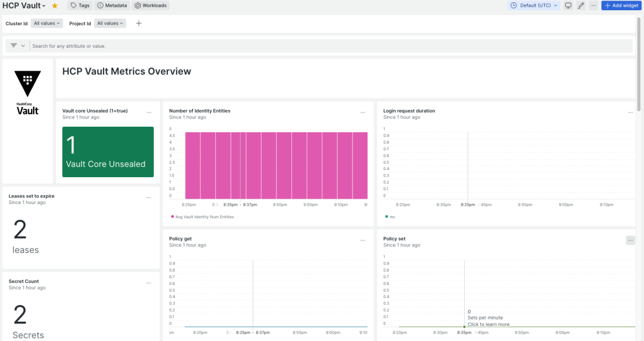
Task: Click the pink bar area in Identity Entities chart
Action: [x=276, y=165]
